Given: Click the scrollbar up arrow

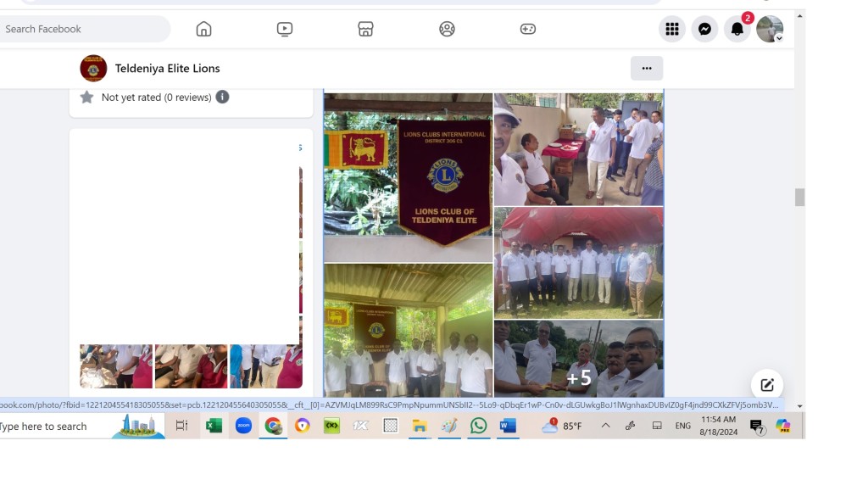Looking at the screenshot, I should point(799,16).
